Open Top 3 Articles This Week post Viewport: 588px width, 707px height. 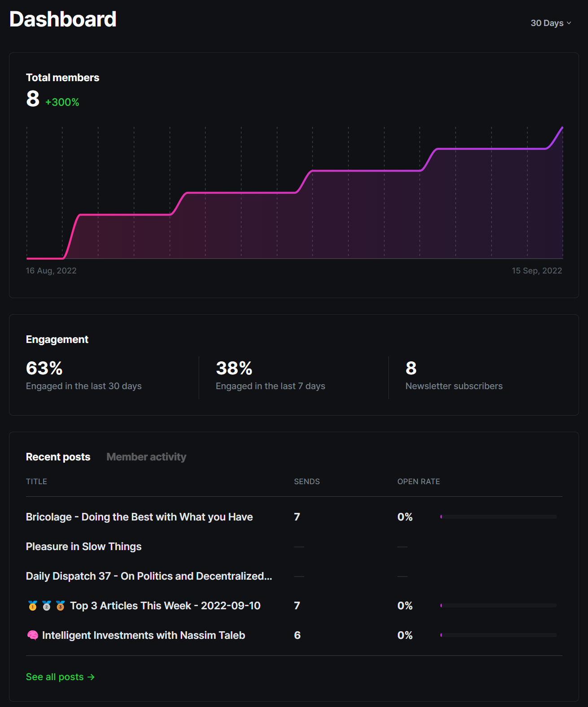click(165, 606)
